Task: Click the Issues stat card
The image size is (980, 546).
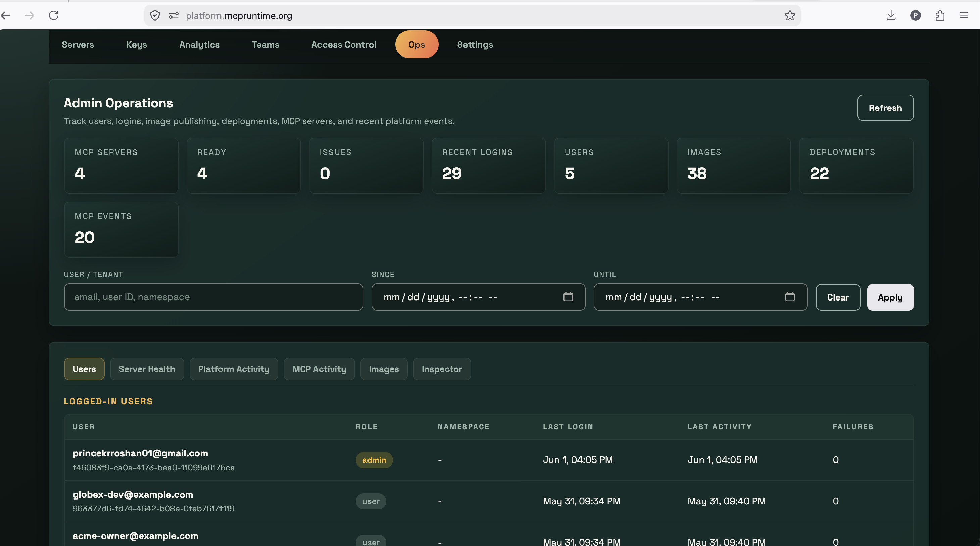Action: click(x=366, y=165)
